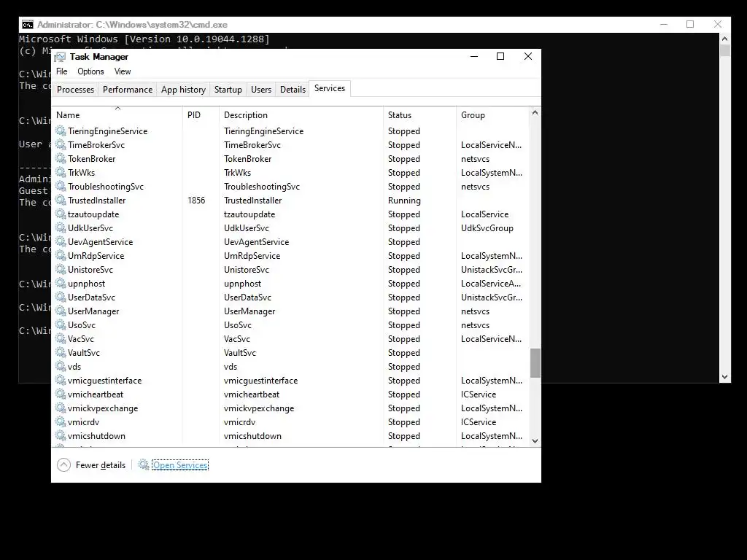Image resolution: width=747 pixels, height=560 pixels.
Task: Sort by the Group column header
Action: [492, 114]
